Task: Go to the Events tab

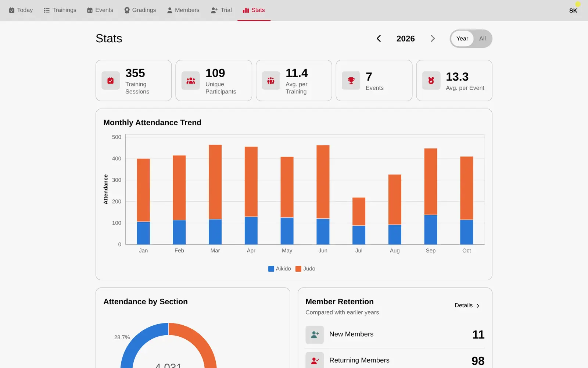Action: 100,10
